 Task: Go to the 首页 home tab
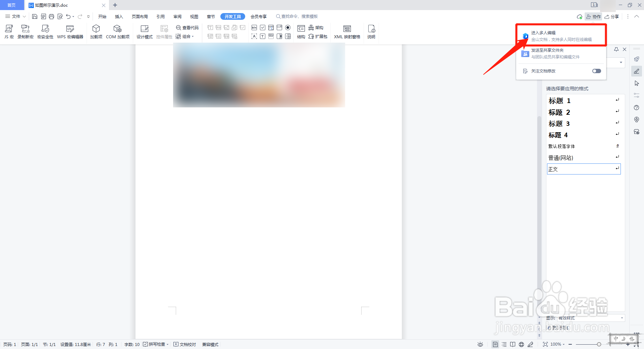point(12,5)
